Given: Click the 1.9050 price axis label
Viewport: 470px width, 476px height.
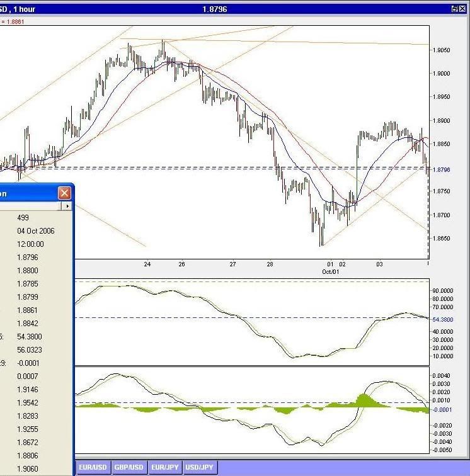Looking at the screenshot, I should click(x=442, y=50).
